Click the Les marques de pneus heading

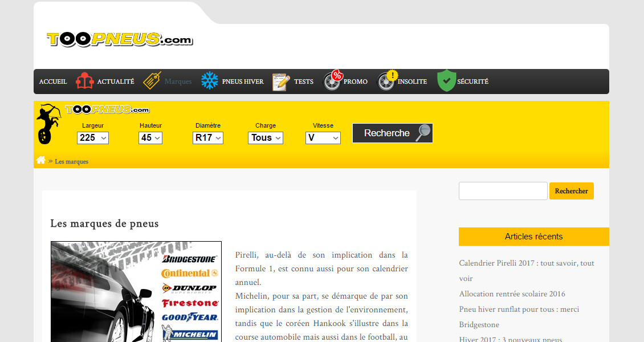click(104, 224)
